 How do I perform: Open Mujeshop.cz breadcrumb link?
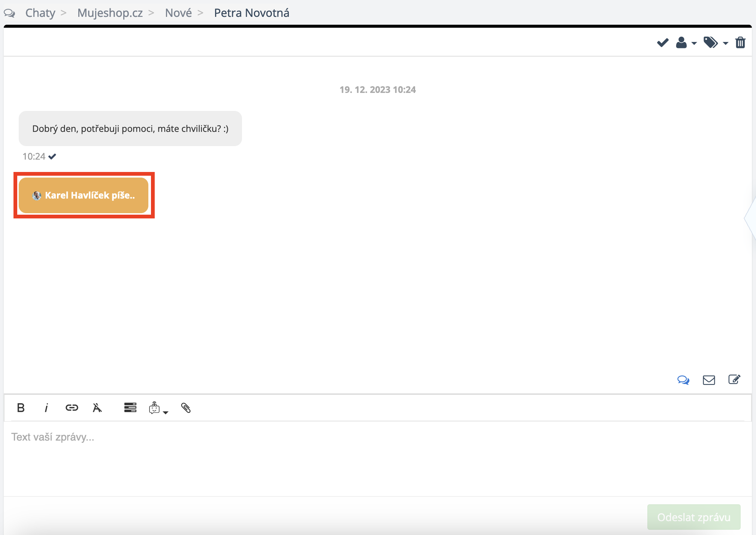[110, 13]
